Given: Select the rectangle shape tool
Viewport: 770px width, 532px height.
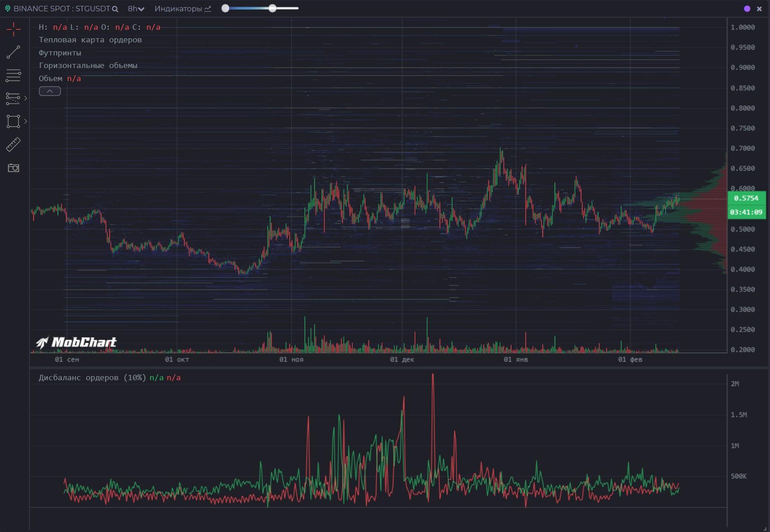Looking at the screenshot, I should coord(13,121).
